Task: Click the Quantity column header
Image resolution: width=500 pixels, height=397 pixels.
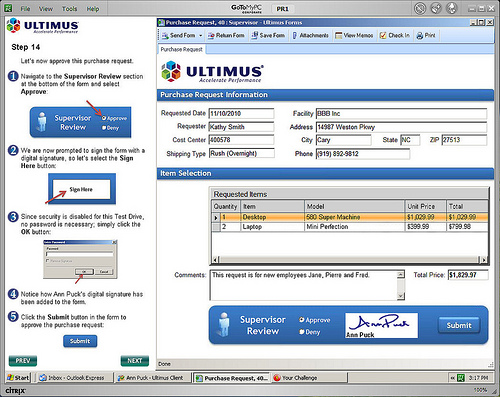Action: (x=226, y=206)
